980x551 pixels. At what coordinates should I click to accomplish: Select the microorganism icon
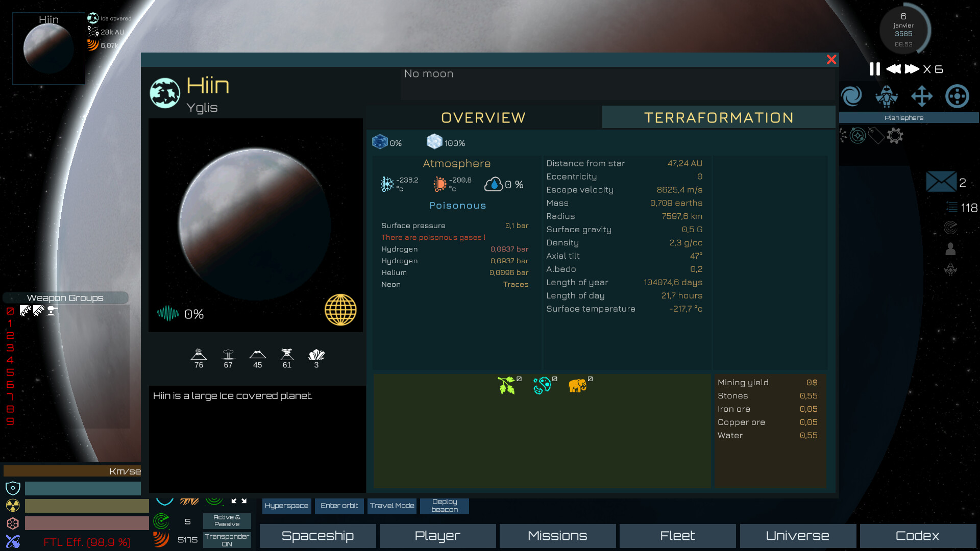click(542, 386)
